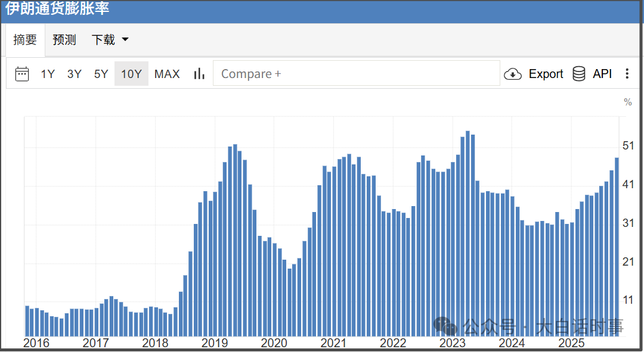Click the API database stack icon
The image size is (644, 352).
click(x=579, y=74)
